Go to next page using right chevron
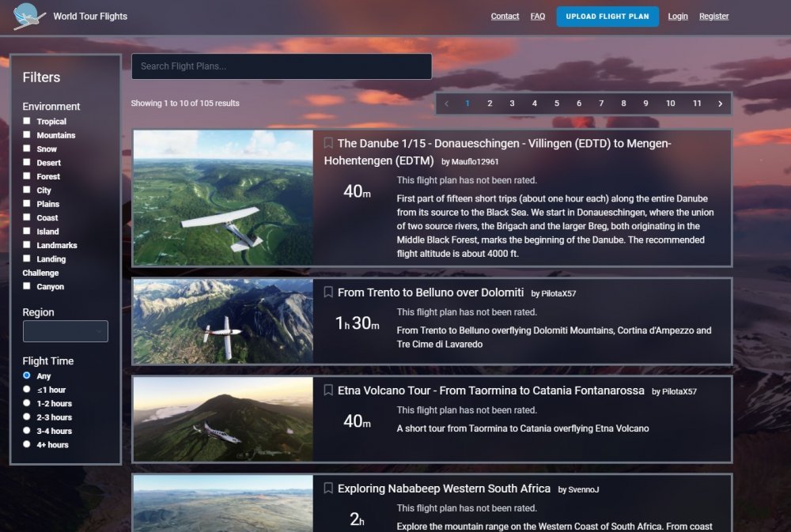Screen dimensions: 791x532 720,104
